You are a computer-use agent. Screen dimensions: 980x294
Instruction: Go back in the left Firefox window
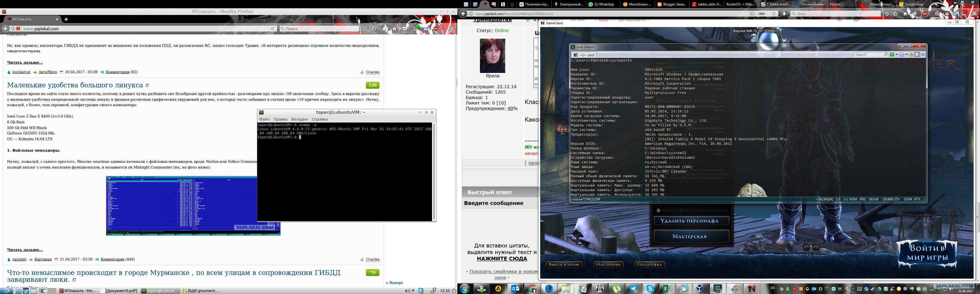click(5, 29)
